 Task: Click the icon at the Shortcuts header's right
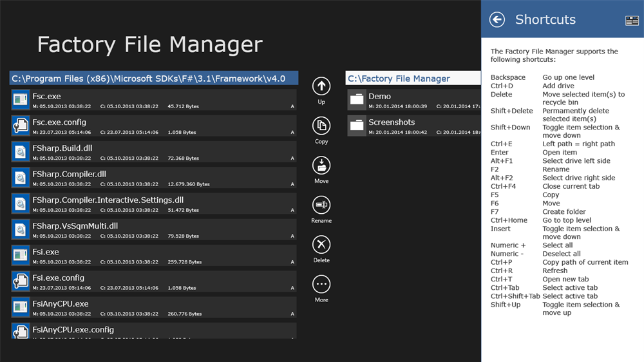click(x=632, y=21)
